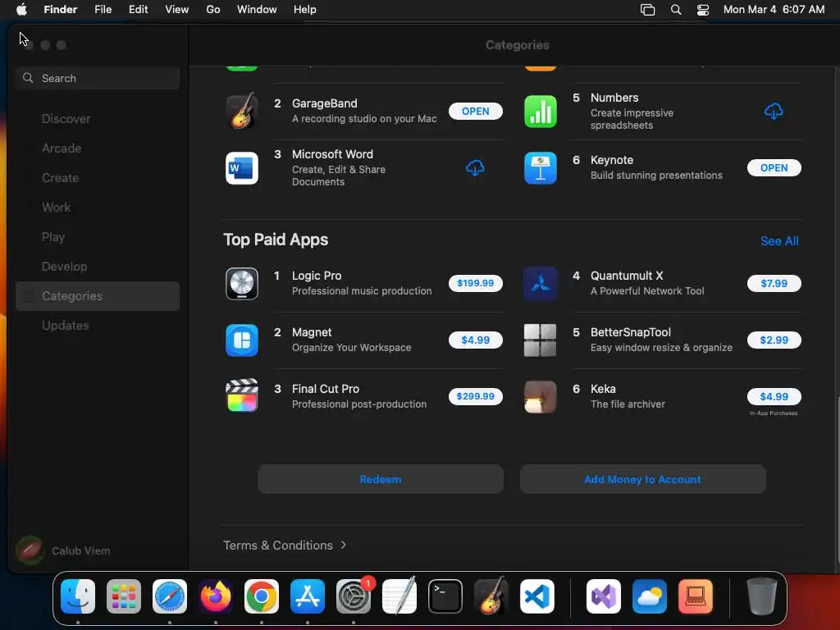Open Firefox from the Dock
This screenshot has width=840, height=630.
216,596
